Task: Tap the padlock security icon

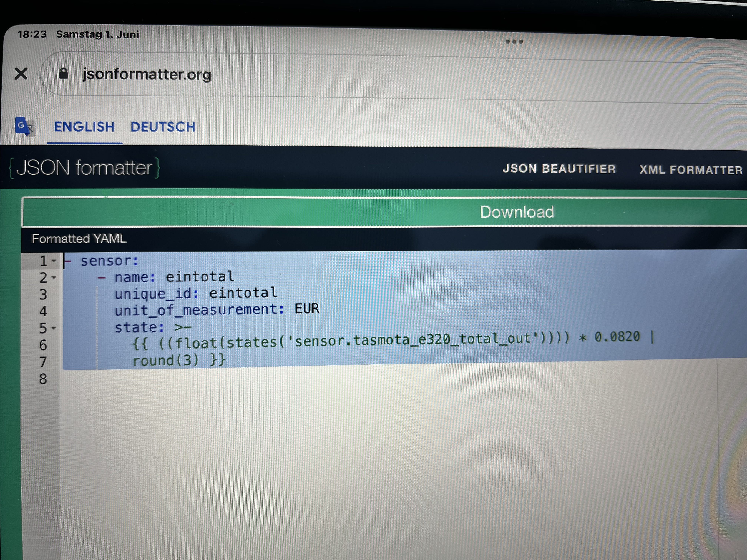Action: coord(64,73)
